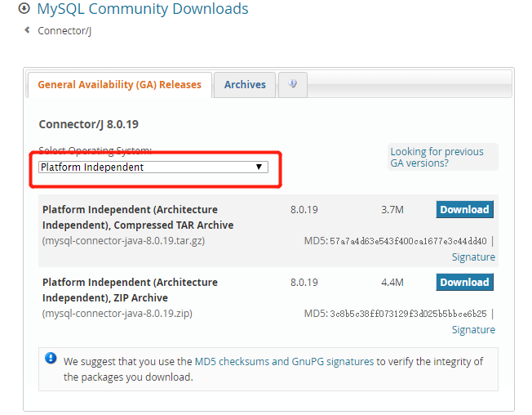The image size is (532, 415).
Task: Open the MySQL Community Downloads heading link
Action: click(x=143, y=9)
